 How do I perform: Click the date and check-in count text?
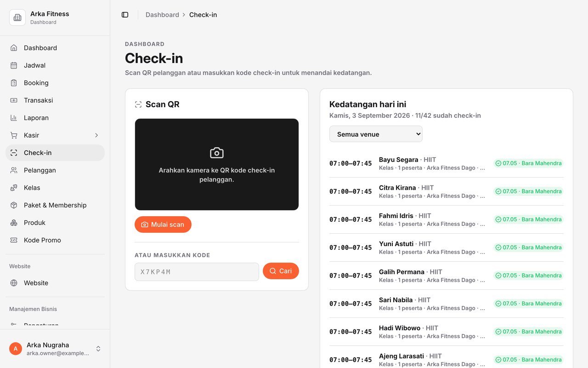pyautogui.click(x=405, y=115)
